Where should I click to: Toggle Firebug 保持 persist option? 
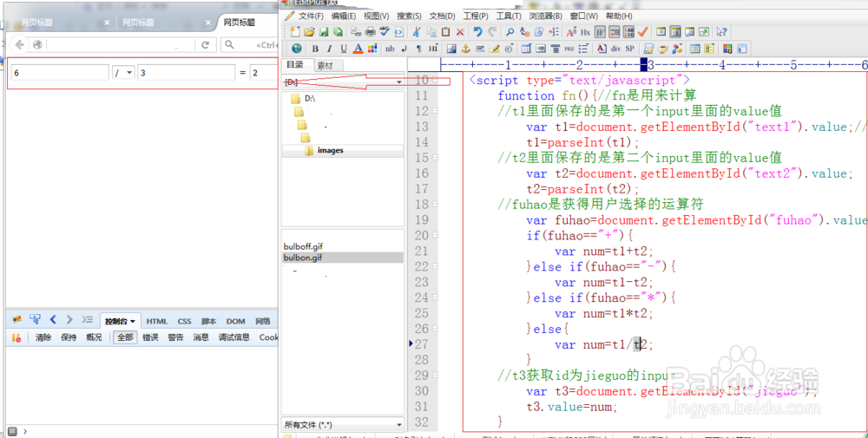coord(69,337)
